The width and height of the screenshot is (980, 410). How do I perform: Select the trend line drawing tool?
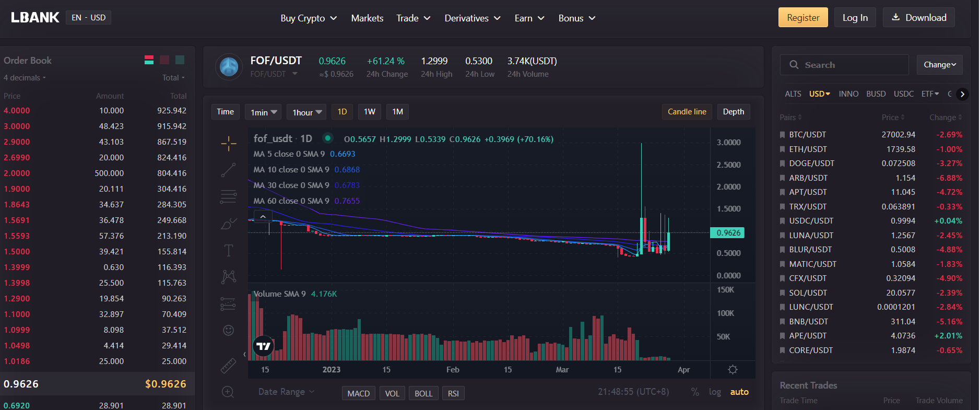coord(228,170)
